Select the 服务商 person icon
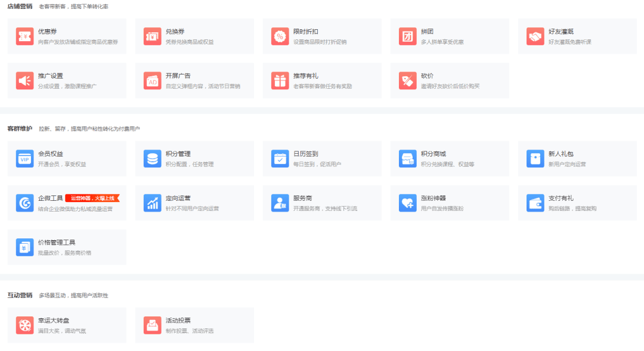 click(x=280, y=203)
